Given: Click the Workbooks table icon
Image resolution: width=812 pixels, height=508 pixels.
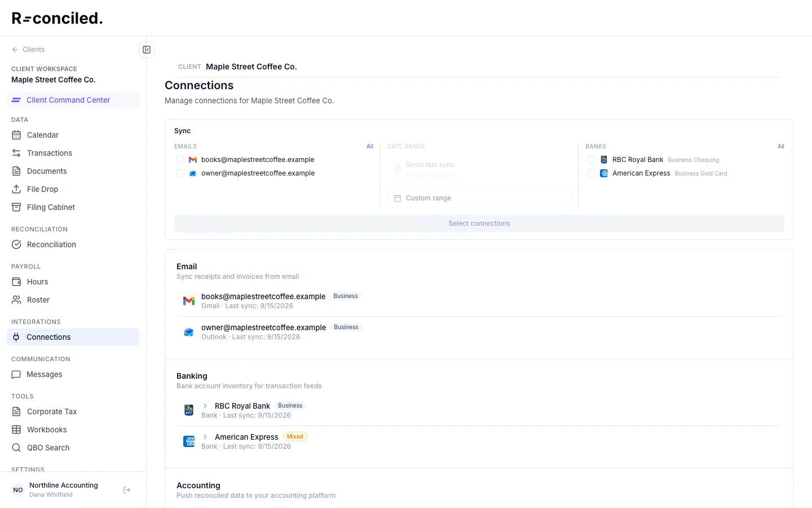Looking at the screenshot, I should (x=16, y=430).
